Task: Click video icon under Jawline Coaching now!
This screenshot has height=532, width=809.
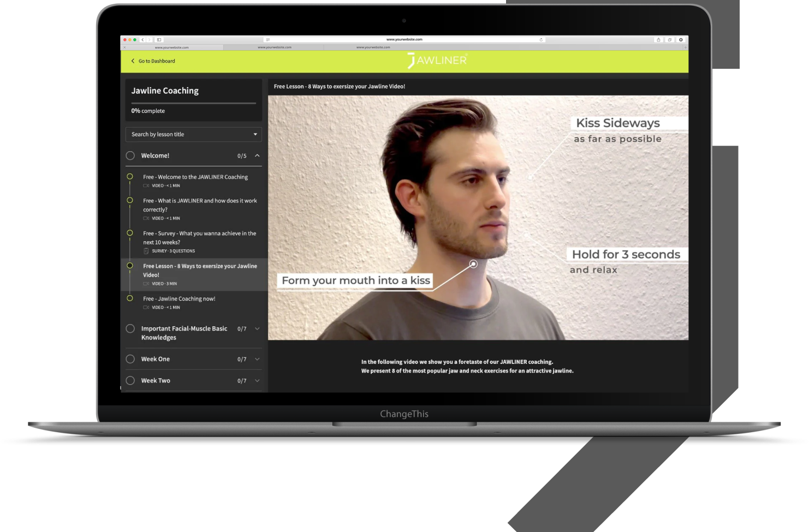Action: click(146, 308)
